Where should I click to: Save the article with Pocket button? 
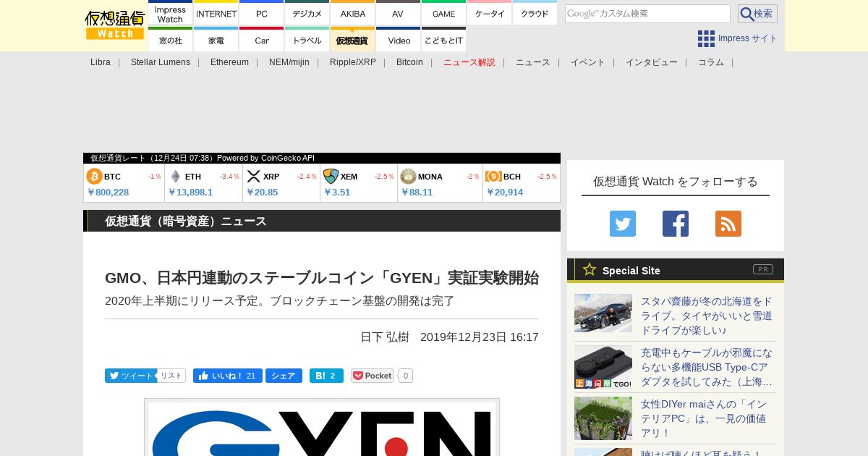click(x=373, y=376)
